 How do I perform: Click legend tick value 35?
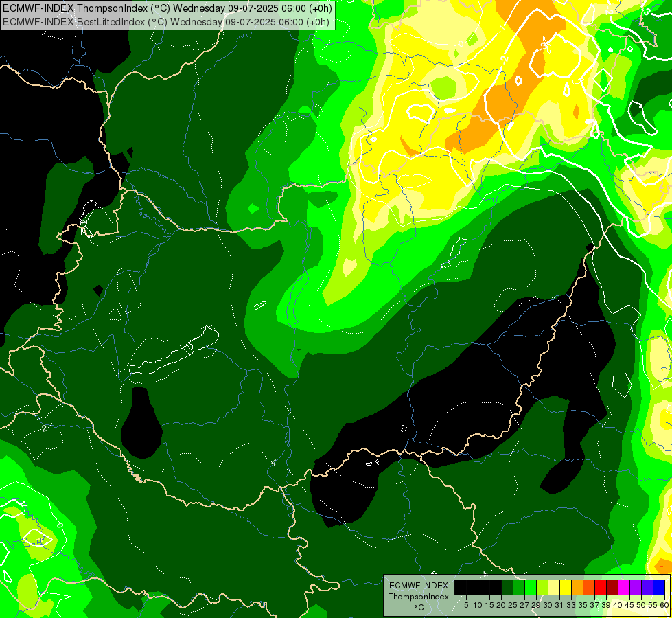(x=583, y=605)
